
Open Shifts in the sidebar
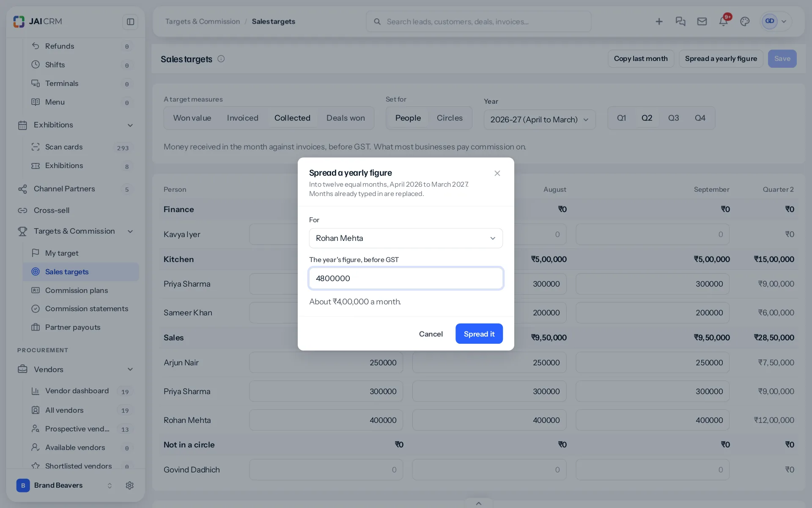click(x=81, y=65)
